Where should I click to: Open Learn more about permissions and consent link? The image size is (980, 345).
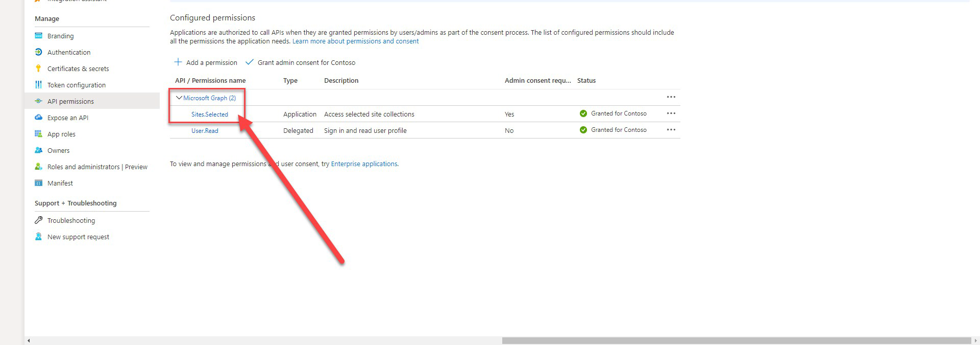[x=355, y=41]
